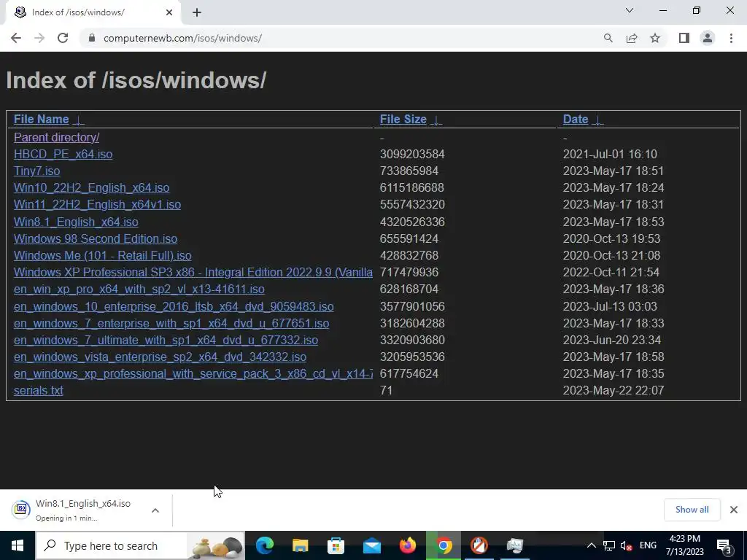The height and width of the screenshot is (560, 747).
Task: Click en_windows_7_enterprise_with_sp1 iso link
Action: click(x=171, y=323)
